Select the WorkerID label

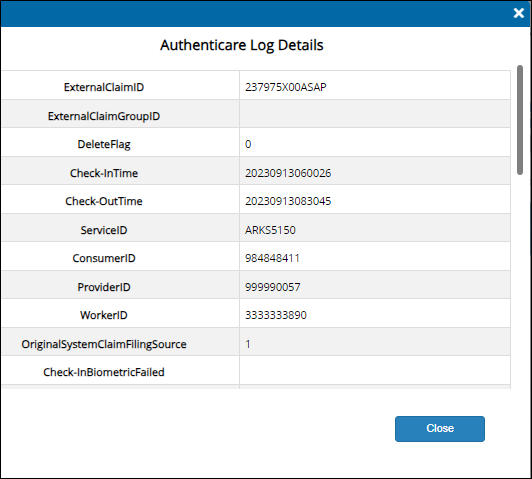(104, 315)
